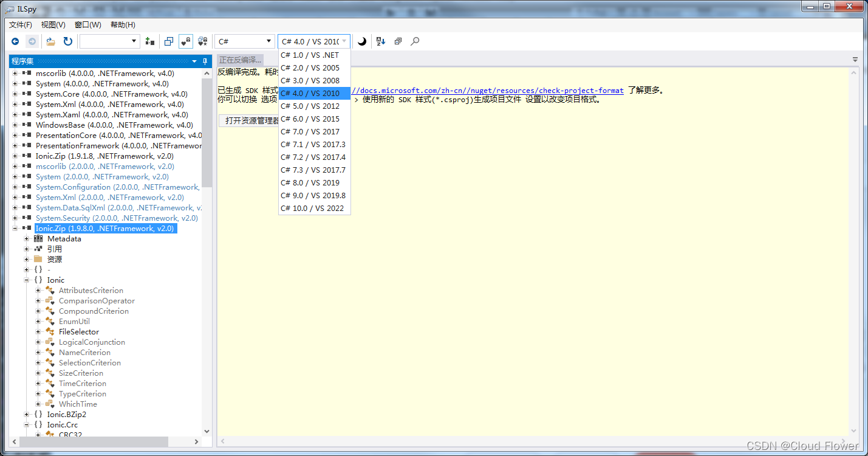Choose C# 10.0 / VS 2022 from the list
The height and width of the screenshot is (456, 868).
point(313,208)
